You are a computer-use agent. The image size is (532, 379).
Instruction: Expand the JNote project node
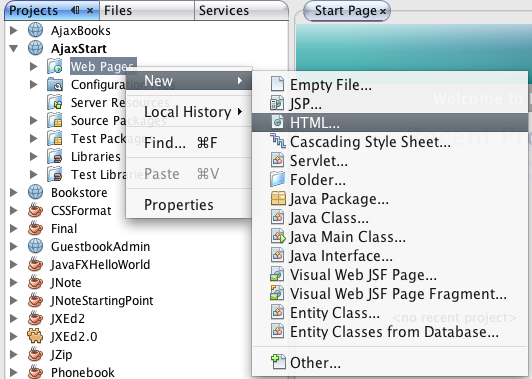(x=14, y=282)
